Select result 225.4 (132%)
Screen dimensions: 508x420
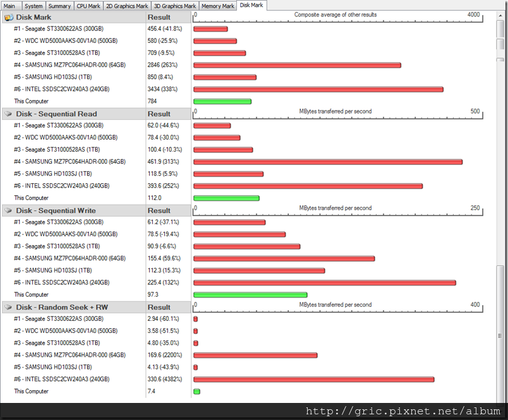click(163, 283)
